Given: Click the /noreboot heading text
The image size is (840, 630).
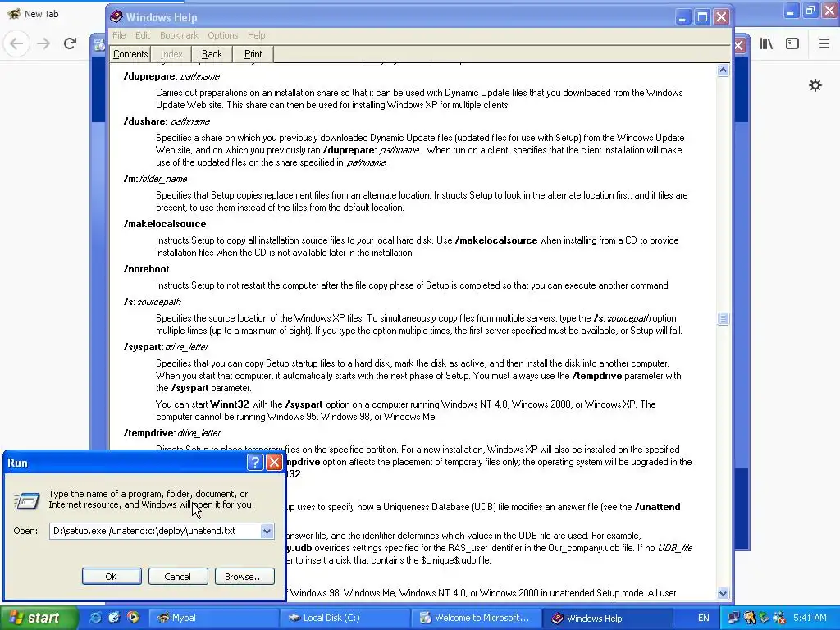Looking at the screenshot, I should click(146, 269).
